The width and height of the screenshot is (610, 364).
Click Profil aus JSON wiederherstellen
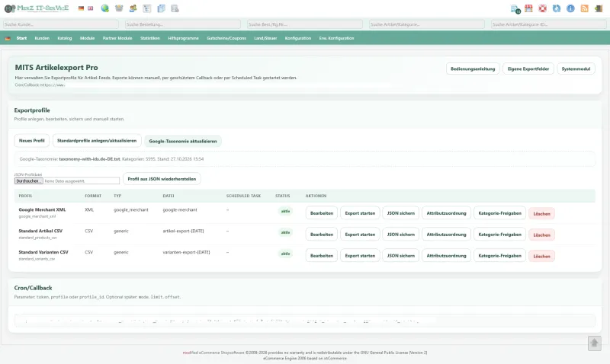(x=162, y=179)
